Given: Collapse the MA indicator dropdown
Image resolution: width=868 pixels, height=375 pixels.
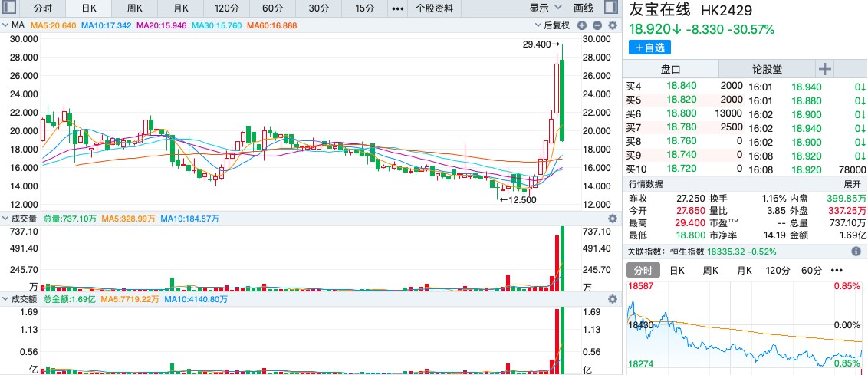Looking at the screenshot, I should pos(5,25).
